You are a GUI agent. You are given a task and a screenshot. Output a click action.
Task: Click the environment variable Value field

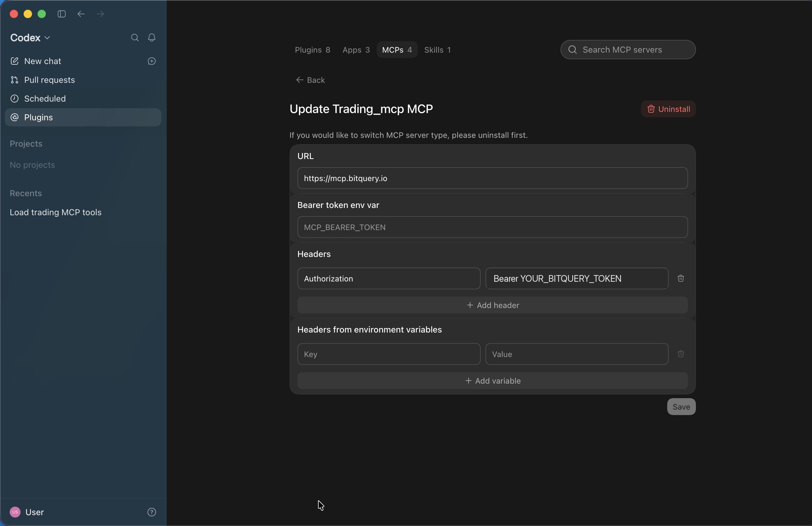(x=577, y=354)
